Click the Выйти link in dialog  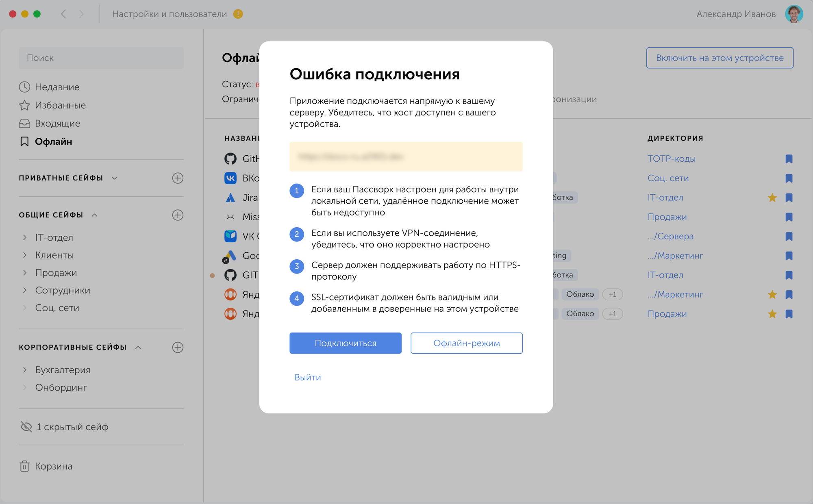tap(308, 377)
